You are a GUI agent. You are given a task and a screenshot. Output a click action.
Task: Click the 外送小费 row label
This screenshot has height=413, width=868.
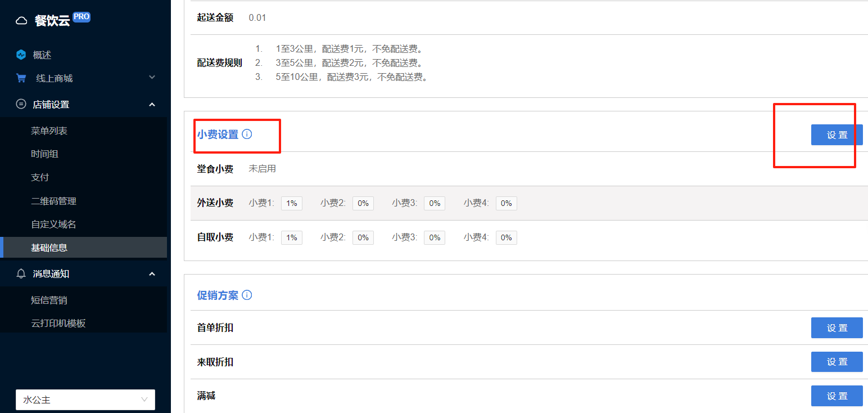[215, 203]
